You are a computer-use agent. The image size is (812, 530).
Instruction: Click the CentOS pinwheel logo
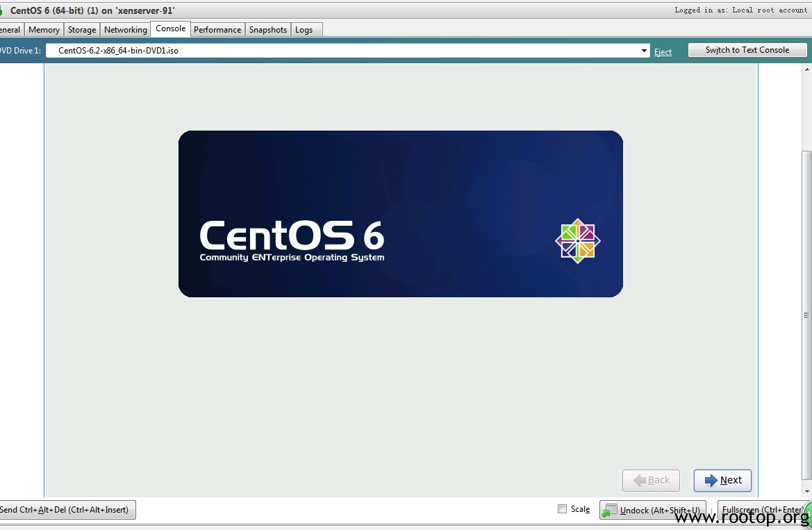pos(578,241)
